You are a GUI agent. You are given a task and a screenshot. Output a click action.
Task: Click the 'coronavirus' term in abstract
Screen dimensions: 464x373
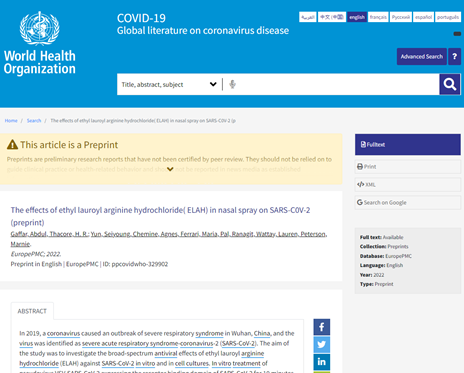pyautogui.click(x=63, y=333)
